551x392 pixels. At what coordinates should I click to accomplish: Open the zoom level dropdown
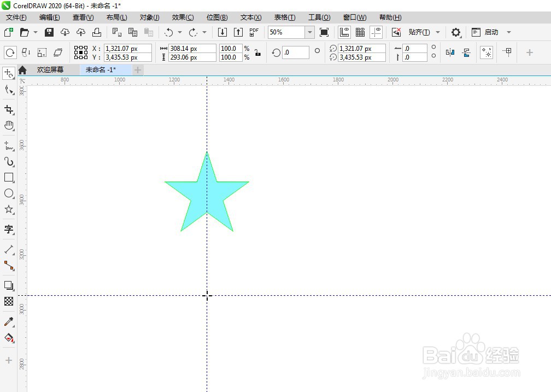309,32
